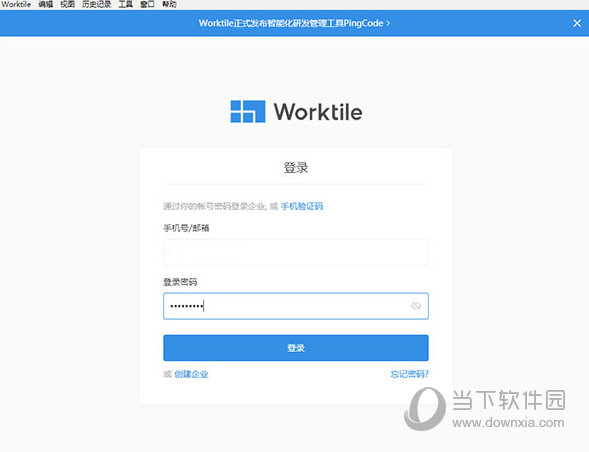Close the PingCode announcement banner
Screen dimensions: 589x452
coord(577,23)
